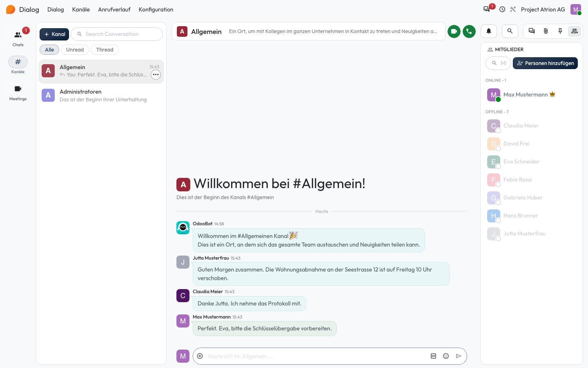Open the GIF picker in composer

(x=434, y=356)
